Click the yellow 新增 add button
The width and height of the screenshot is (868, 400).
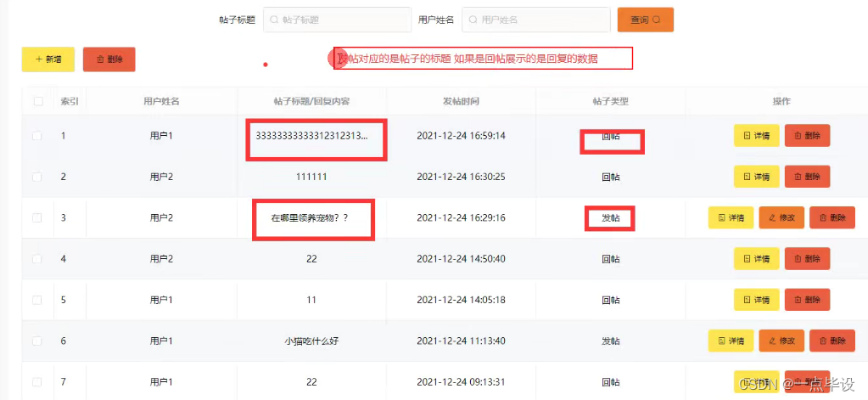[48, 59]
